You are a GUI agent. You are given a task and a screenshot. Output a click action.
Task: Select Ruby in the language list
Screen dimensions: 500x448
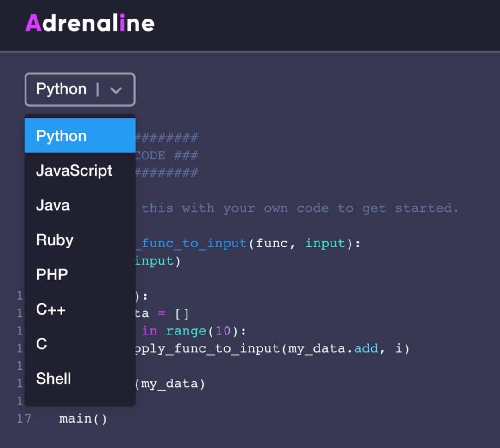coord(55,240)
